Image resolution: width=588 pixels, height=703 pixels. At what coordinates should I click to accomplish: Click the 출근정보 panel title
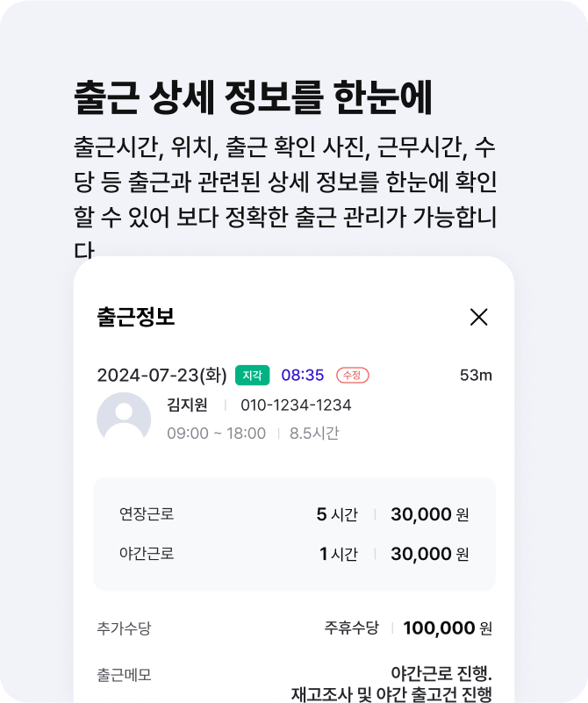(136, 317)
